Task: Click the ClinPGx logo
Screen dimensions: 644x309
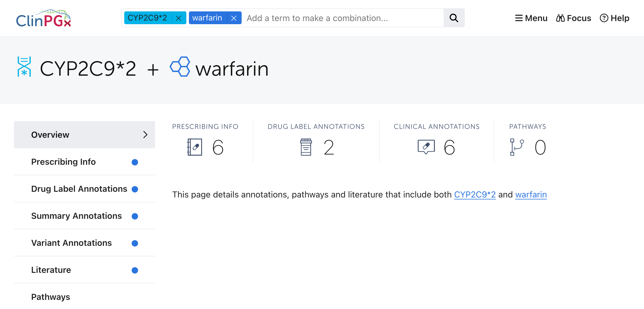Action: pyautogui.click(x=43, y=18)
